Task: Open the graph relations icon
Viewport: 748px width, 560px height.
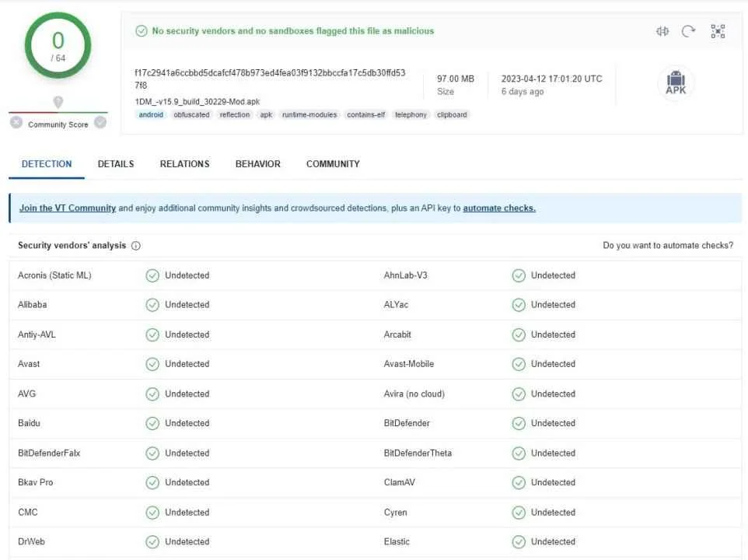Action: pos(718,31)
